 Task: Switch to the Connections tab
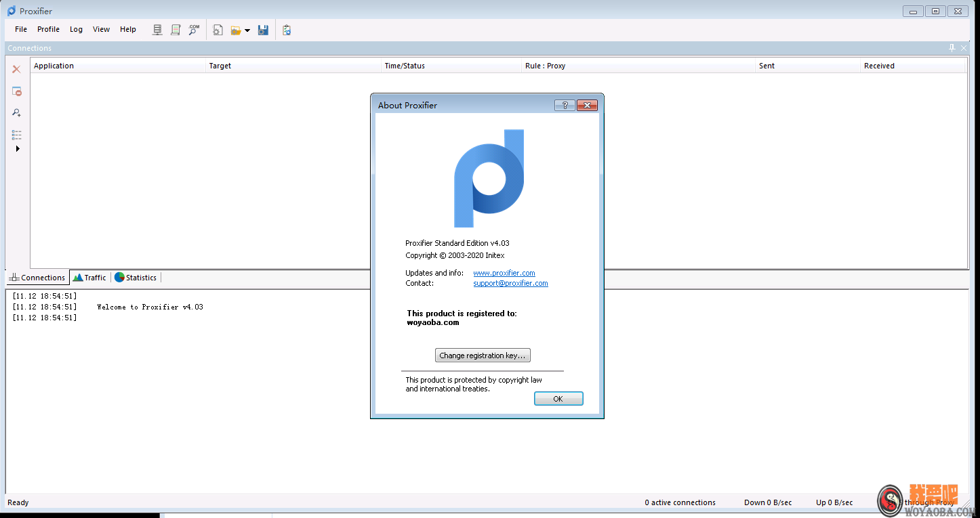37,278
